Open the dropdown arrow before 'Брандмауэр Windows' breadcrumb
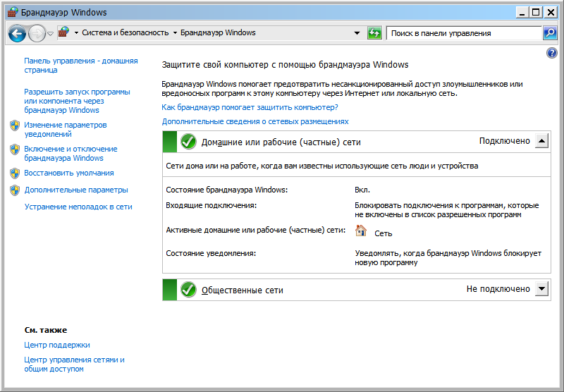 click(175, 32)
